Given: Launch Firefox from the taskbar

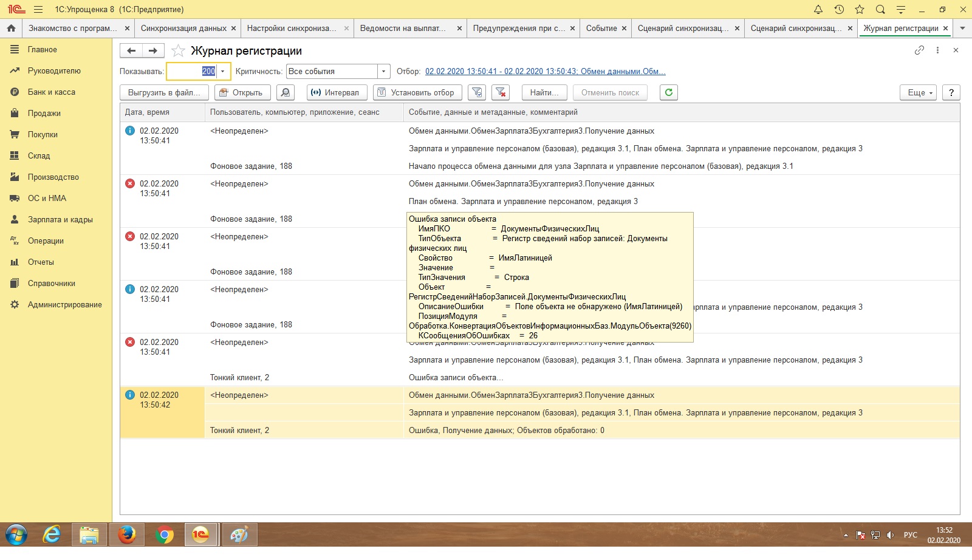Looking at the screenshot, I should 126,535.
